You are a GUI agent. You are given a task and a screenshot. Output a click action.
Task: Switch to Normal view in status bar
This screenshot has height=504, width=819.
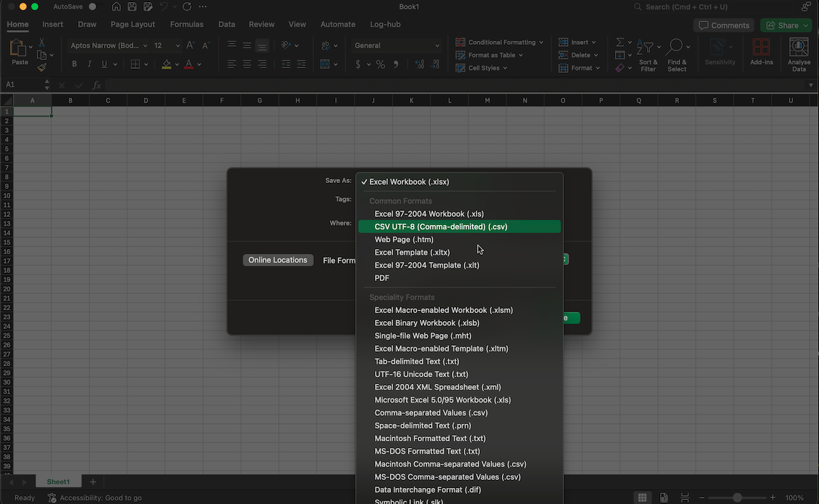point(642,498)
